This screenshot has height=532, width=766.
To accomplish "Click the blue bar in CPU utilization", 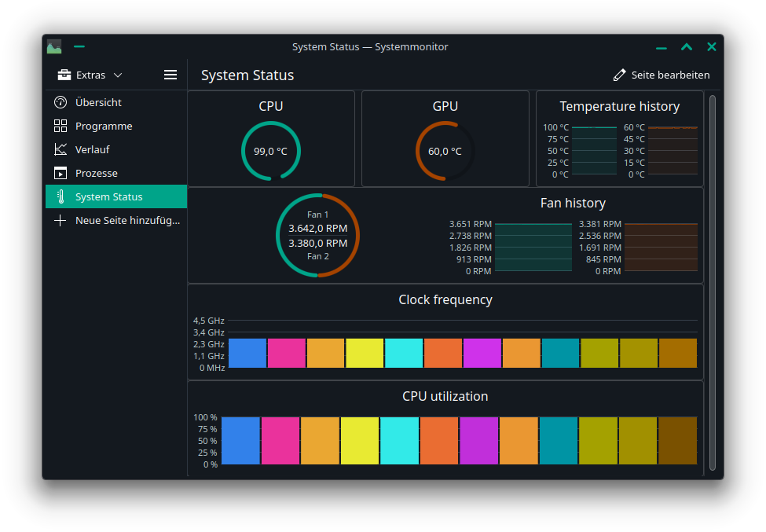I will click(x=241, y=441).
